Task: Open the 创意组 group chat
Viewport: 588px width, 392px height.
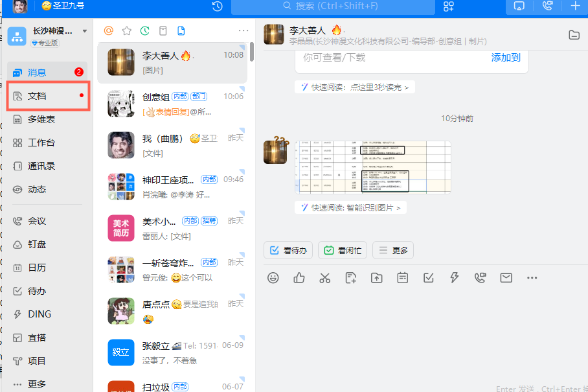Action: point(172,104)
